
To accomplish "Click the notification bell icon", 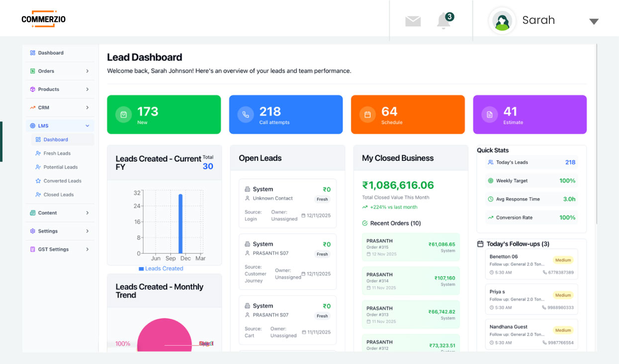I will 443,21.
